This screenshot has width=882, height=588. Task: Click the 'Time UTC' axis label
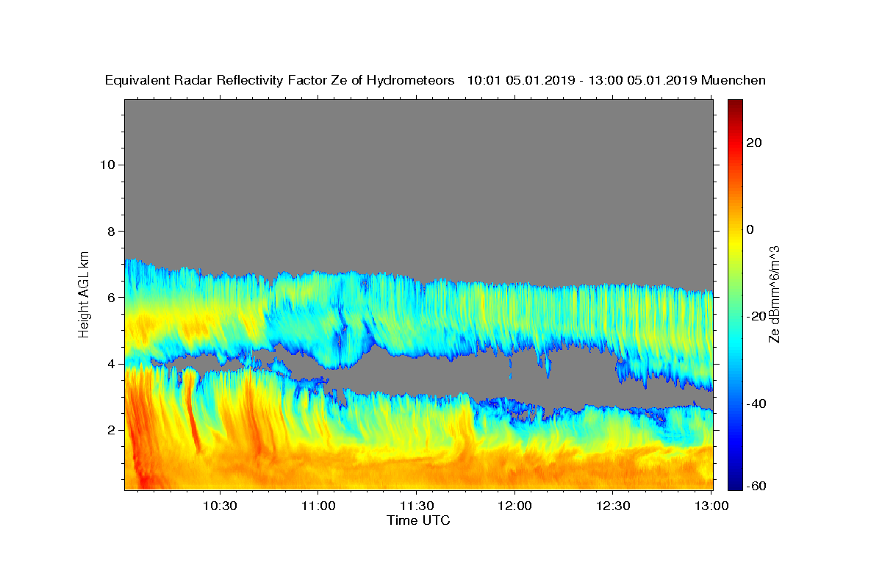pos(418,520)
